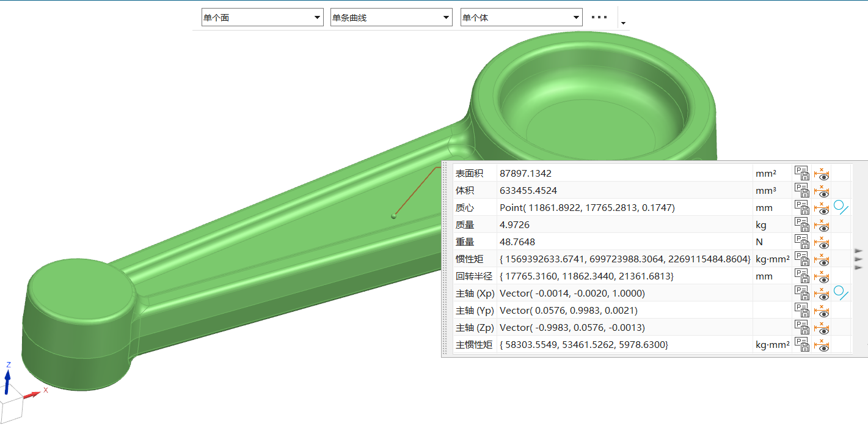Image resolution: width=868 pixels, height=447 pixels.
Task: Click the 质量 value 4.9726
Action: (x=514, y=225)
